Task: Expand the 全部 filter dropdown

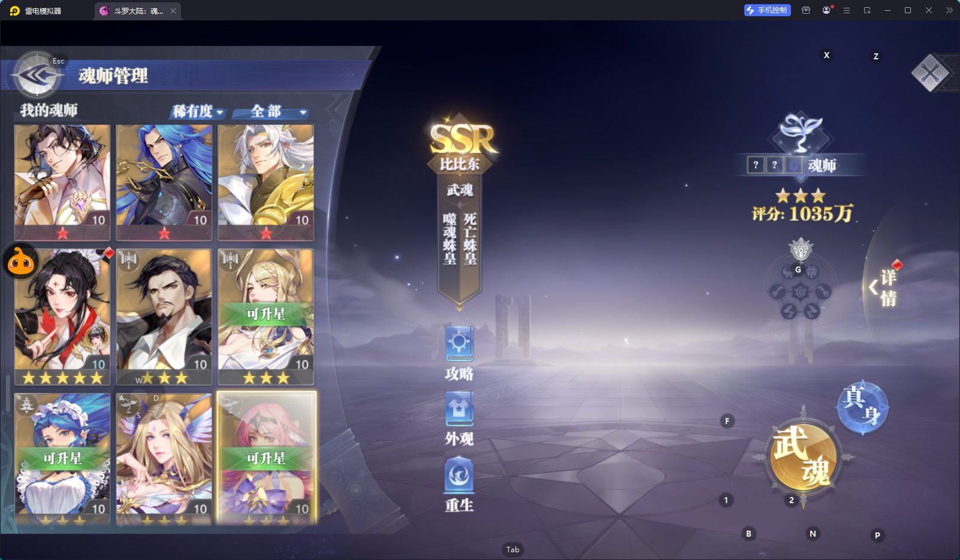Action: tap(273, 111)
